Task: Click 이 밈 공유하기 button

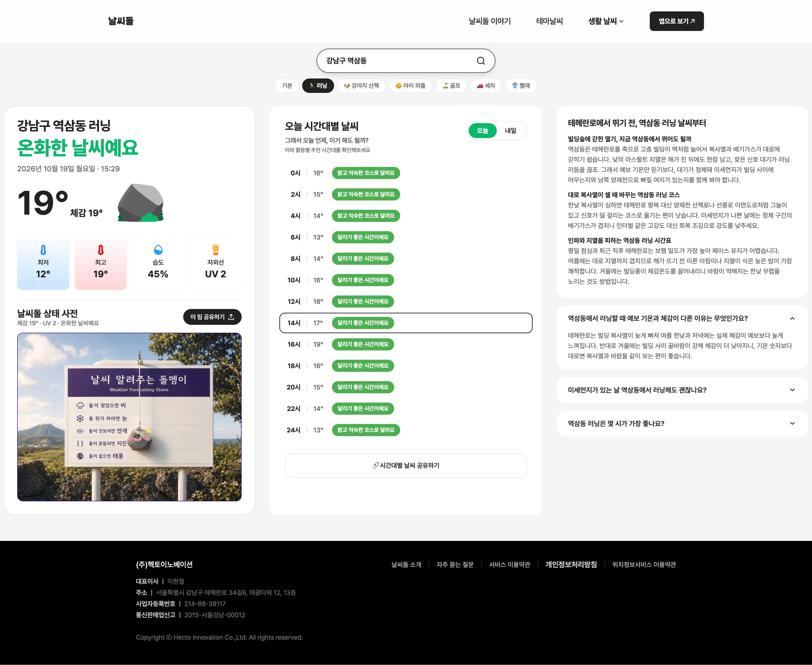Action: (212, 317)
